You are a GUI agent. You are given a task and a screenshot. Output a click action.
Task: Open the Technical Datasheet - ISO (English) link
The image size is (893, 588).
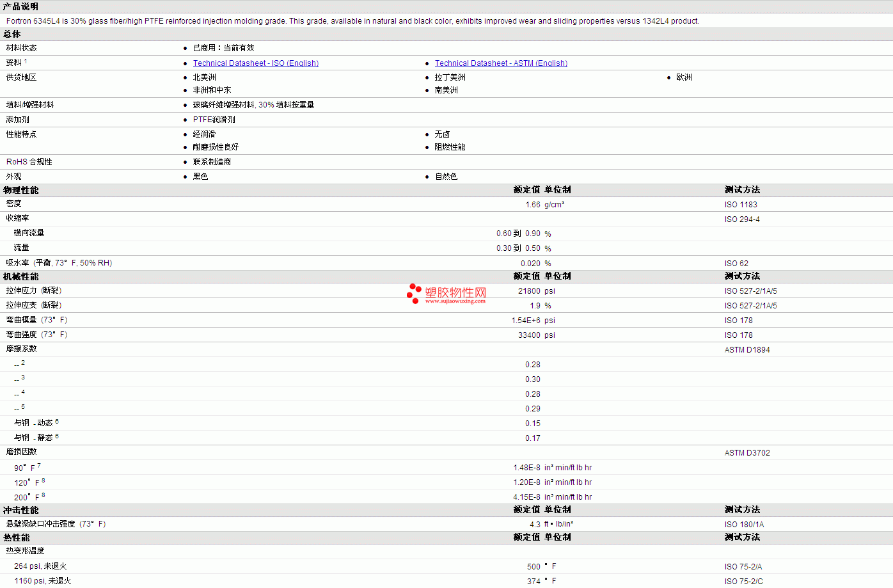click(x=256, y=63)
